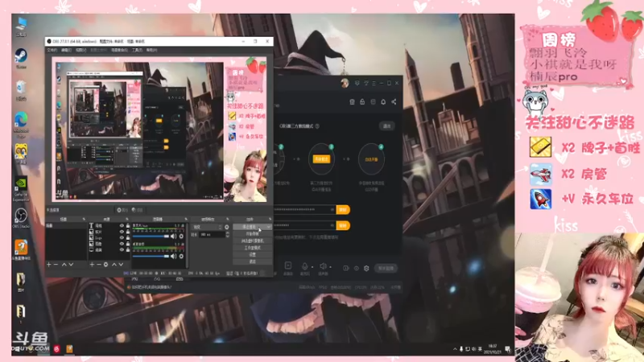Toggle visibility of the text (T) source

click(x=122, y=226)
